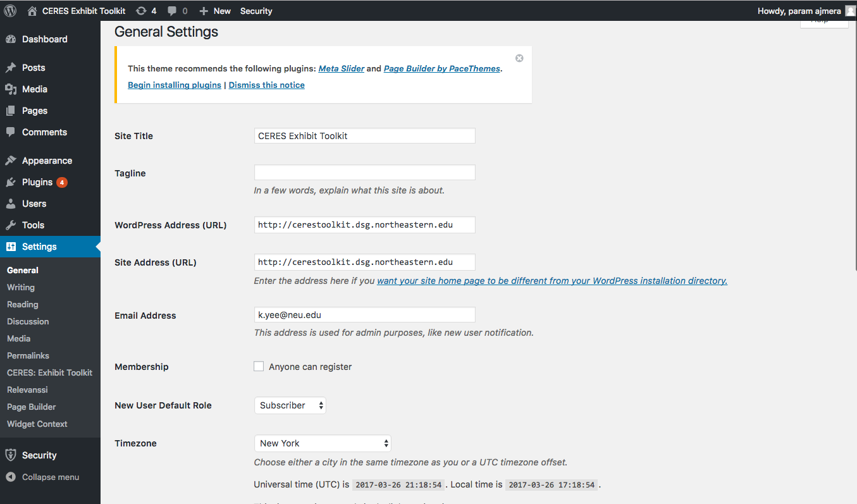This screenshot has width=857, height=504.
Task: Click New in the top admin bar
Action: [x=215, y=11]
